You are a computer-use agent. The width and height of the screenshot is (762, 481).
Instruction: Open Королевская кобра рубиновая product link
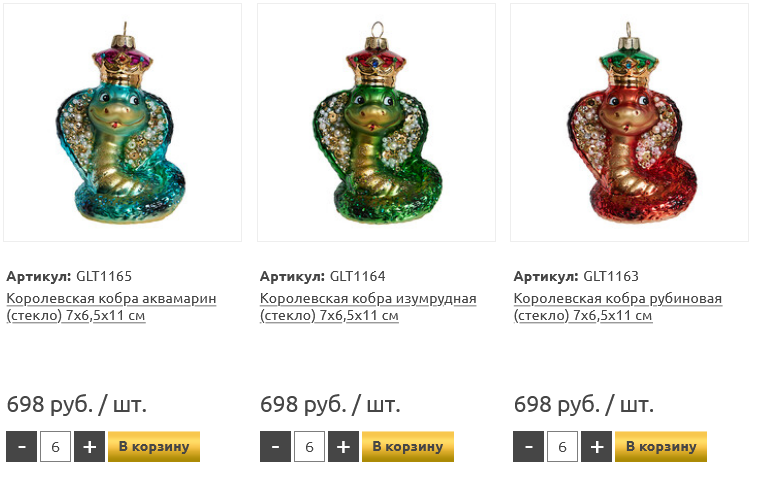coord(618,307)
